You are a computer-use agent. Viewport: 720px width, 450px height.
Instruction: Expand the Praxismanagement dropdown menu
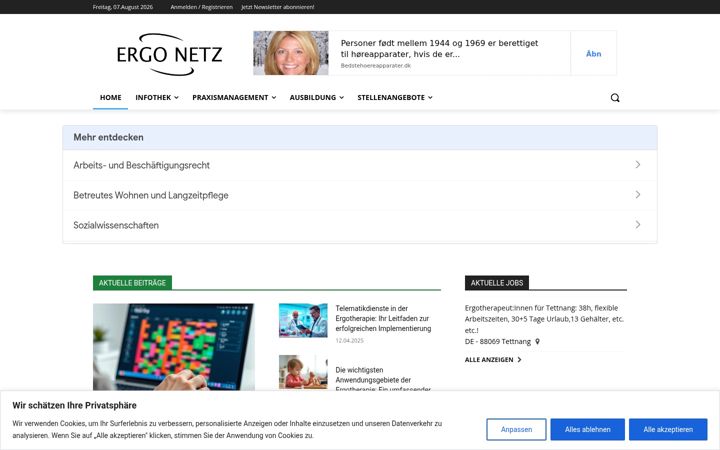point(234,97)
